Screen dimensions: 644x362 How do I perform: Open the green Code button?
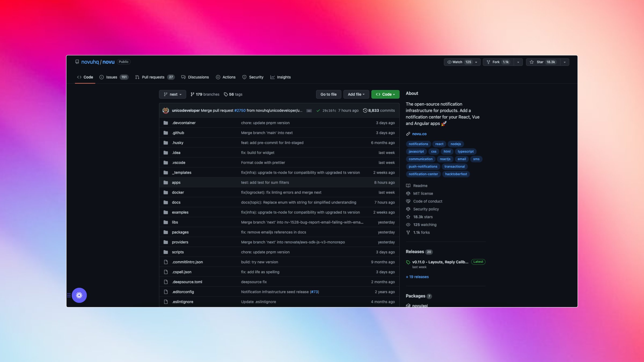(385, 94)
